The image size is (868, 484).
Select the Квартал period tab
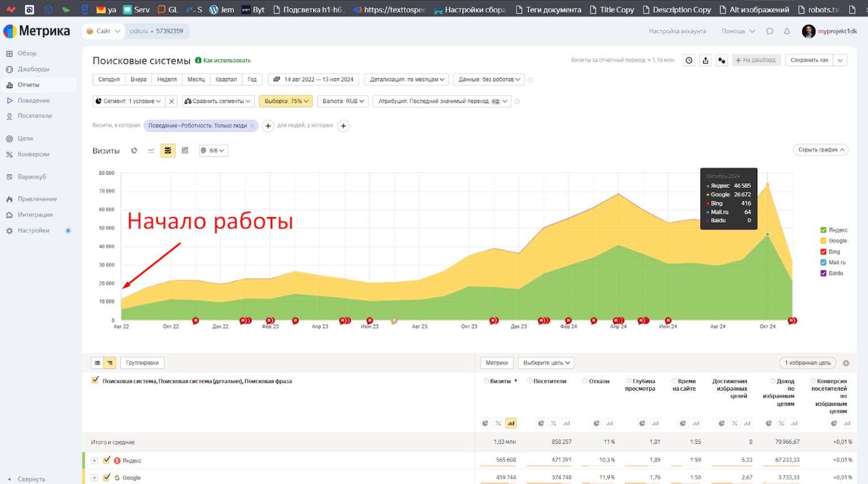click(226, 80)
